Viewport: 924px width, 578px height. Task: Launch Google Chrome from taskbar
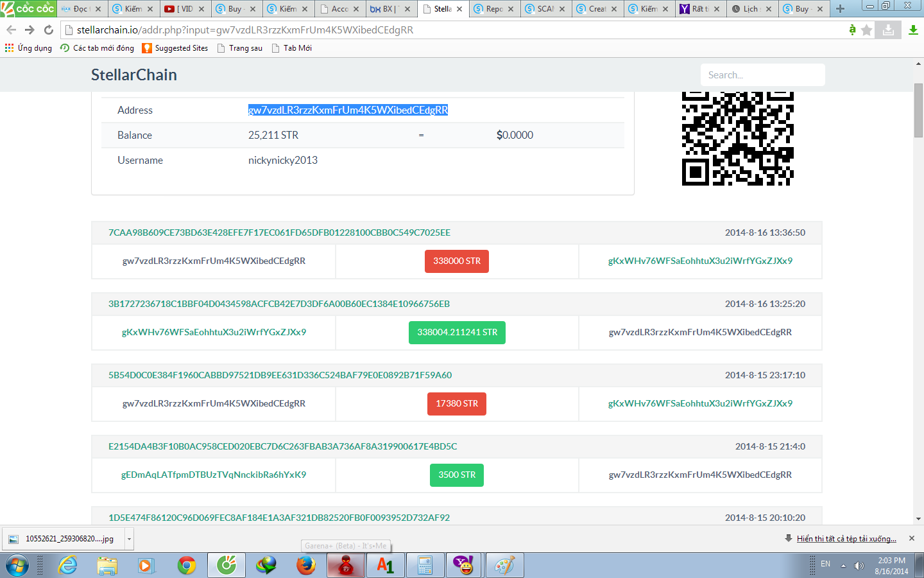tap(187, 566)
